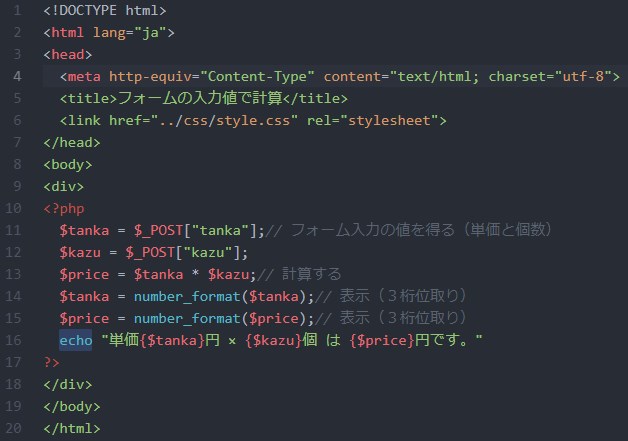
Task: Click the closing </html> tag
Action: click(x=72, y=428)
